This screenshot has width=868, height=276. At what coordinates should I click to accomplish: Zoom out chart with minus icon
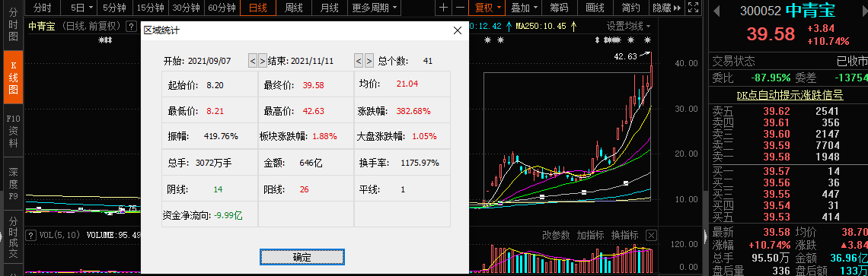click(460, 8)
